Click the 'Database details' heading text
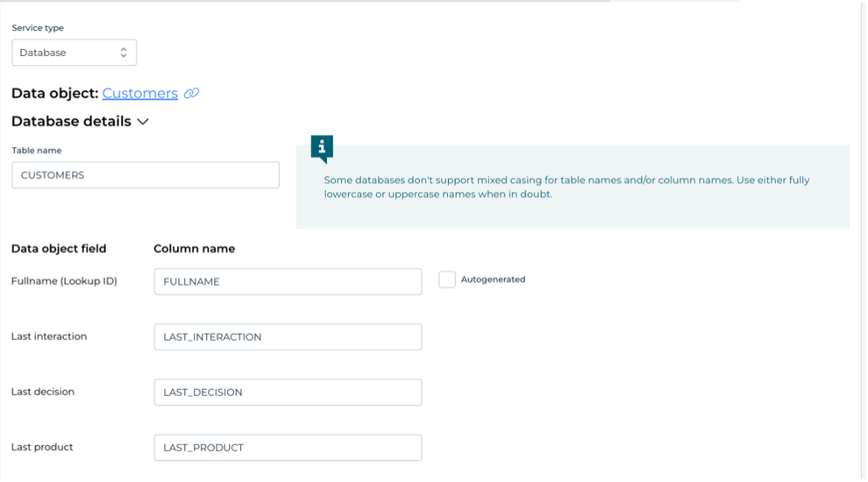The image size is (868, 482). tap(71, 121)
